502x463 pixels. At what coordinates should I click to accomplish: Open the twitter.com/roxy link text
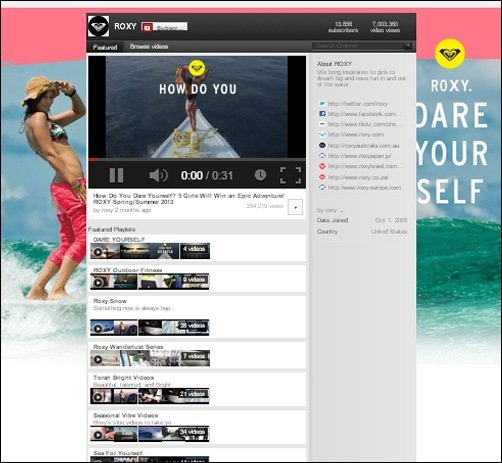tap(358, 104)
